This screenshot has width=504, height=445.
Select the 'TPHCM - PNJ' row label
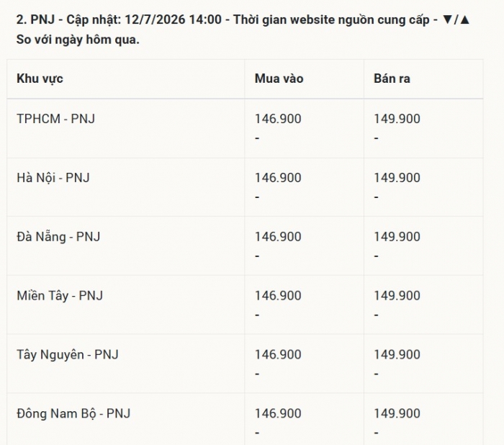pos(56,119)
